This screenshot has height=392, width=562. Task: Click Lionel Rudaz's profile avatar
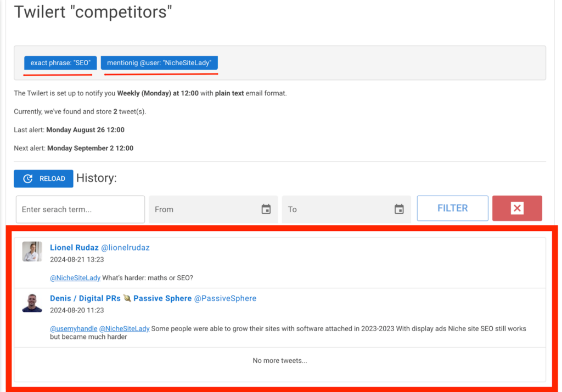coord(32,252)
